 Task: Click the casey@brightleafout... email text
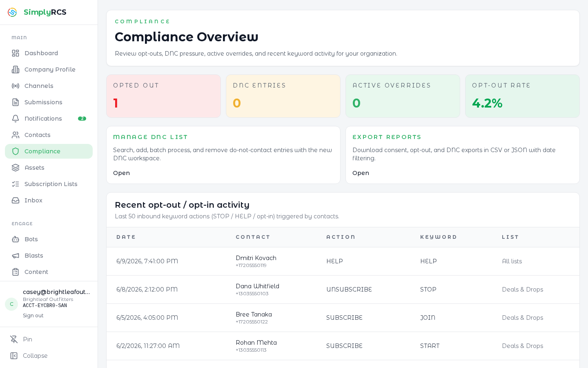pos(56,292)
